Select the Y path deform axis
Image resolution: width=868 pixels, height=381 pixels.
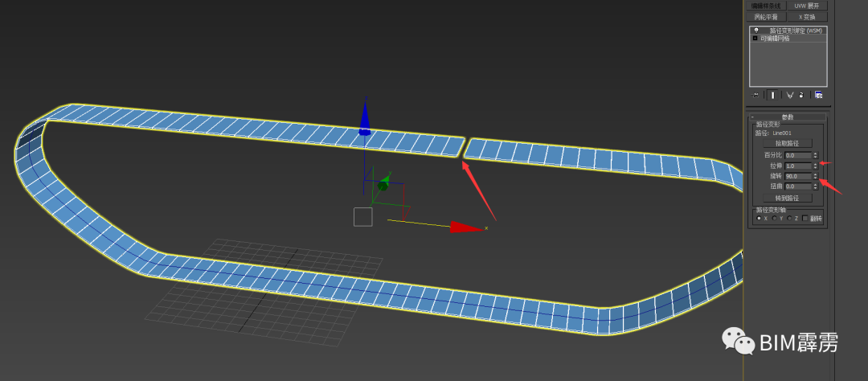click(775, 218)
